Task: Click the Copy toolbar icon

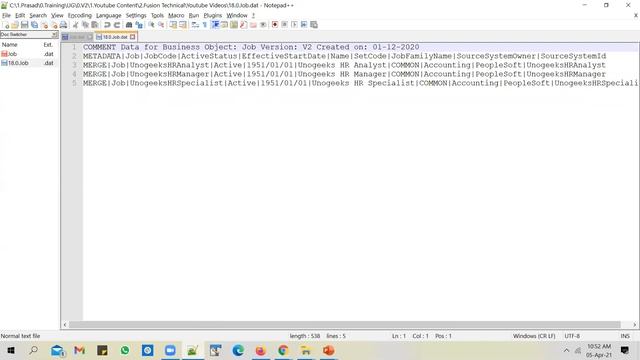Action: (x=85, y=25)
